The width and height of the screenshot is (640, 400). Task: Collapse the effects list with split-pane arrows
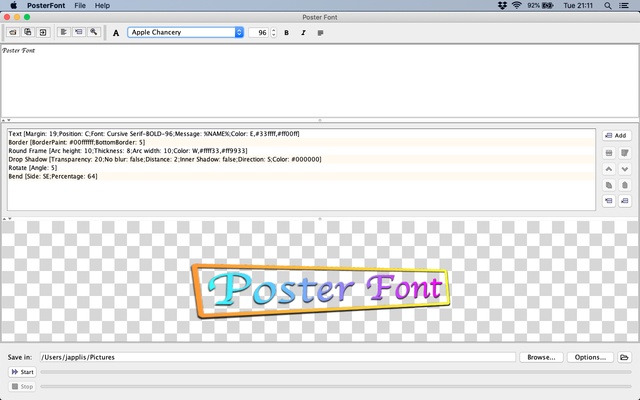click(x=7, y=219)
